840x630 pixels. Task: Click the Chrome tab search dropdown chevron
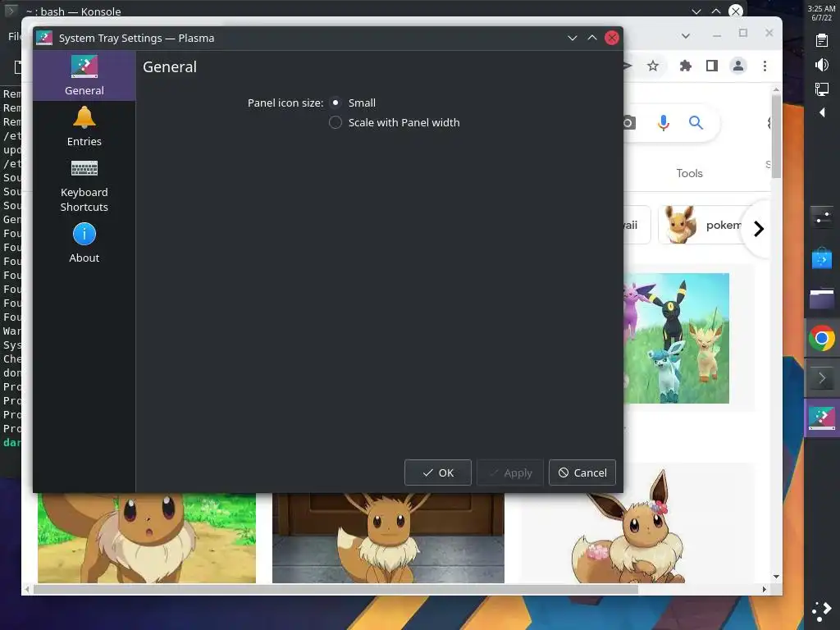point(686,36)
